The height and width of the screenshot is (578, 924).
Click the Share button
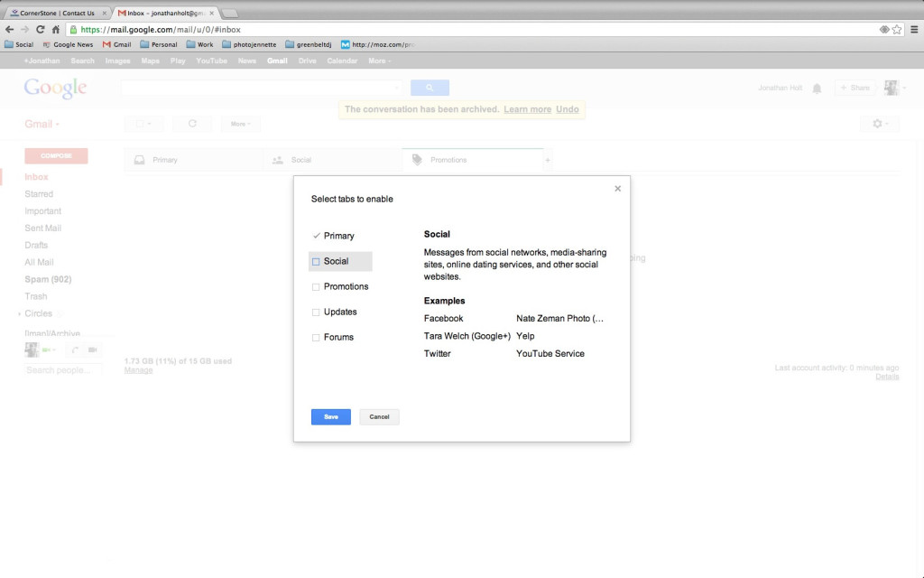coord(855,88)
